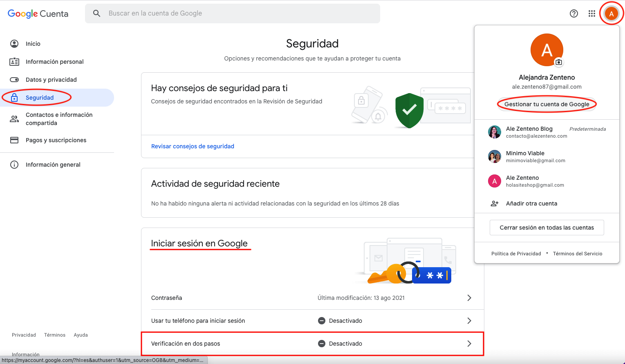Open the help question mark icon

(574, 13)
